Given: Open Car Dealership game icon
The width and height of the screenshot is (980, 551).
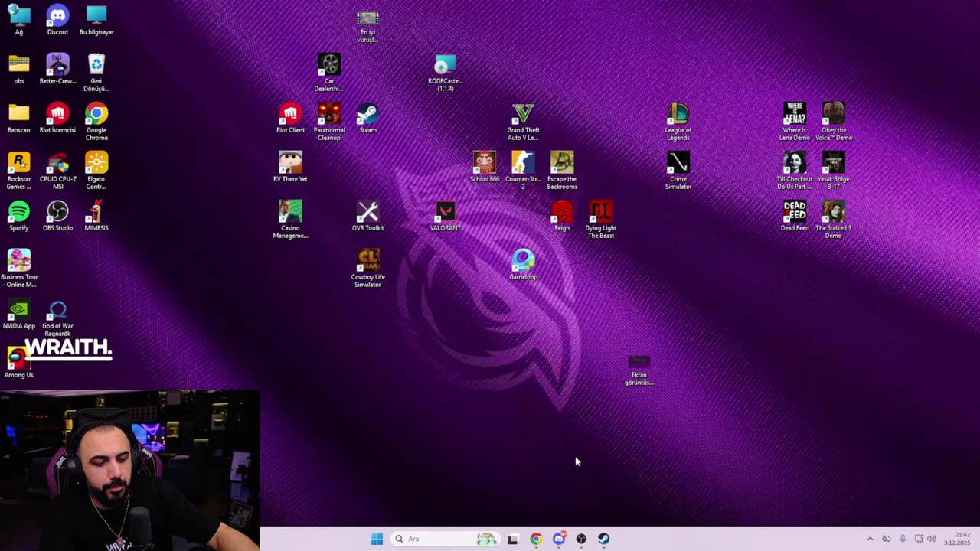Looking at the screenshot, I should click(329, 73).
